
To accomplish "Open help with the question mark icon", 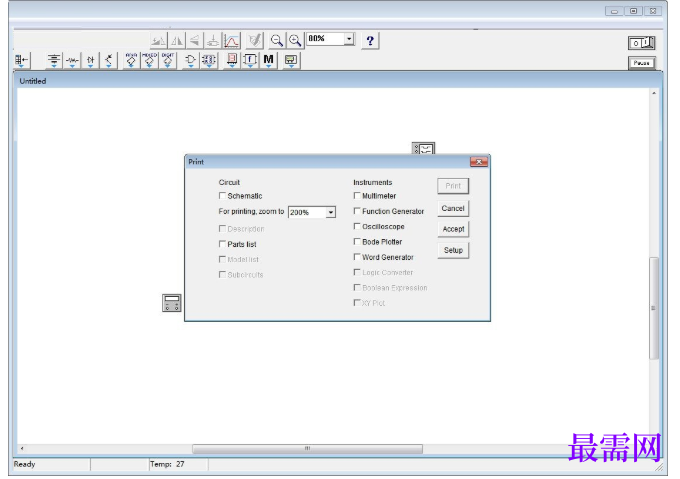I will [x=370, y=41].
